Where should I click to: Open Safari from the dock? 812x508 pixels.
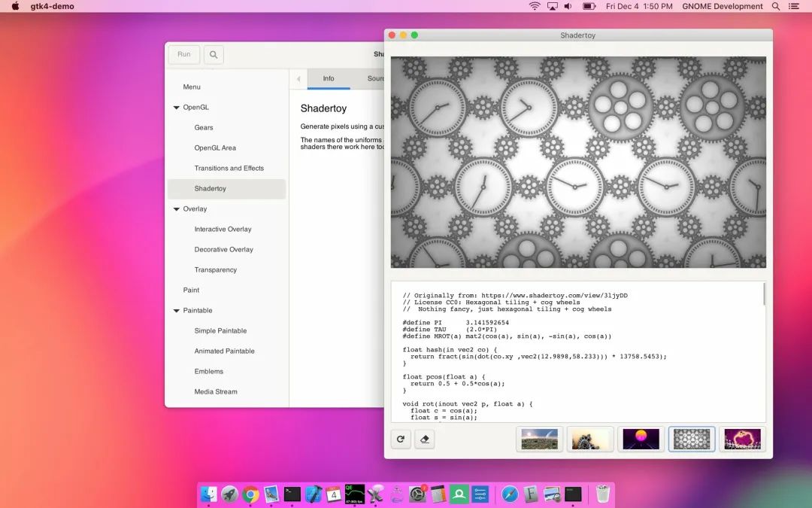(x=510, y=494)
